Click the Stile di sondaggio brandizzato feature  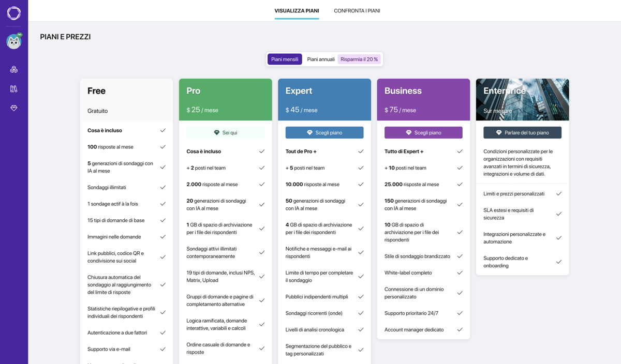(417, 256)
